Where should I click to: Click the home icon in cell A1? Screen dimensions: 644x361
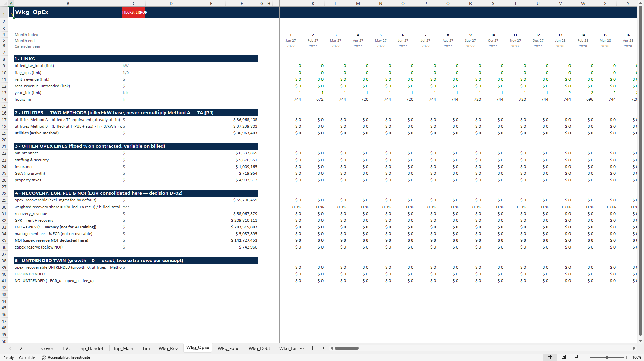click(x=11, y=15)
